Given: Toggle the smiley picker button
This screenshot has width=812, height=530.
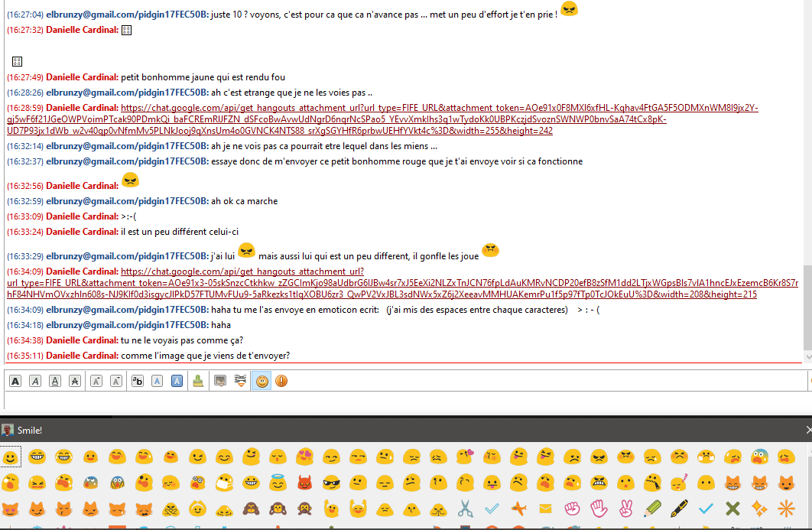Looking at the screenshot, I should [x=262, y=382].
